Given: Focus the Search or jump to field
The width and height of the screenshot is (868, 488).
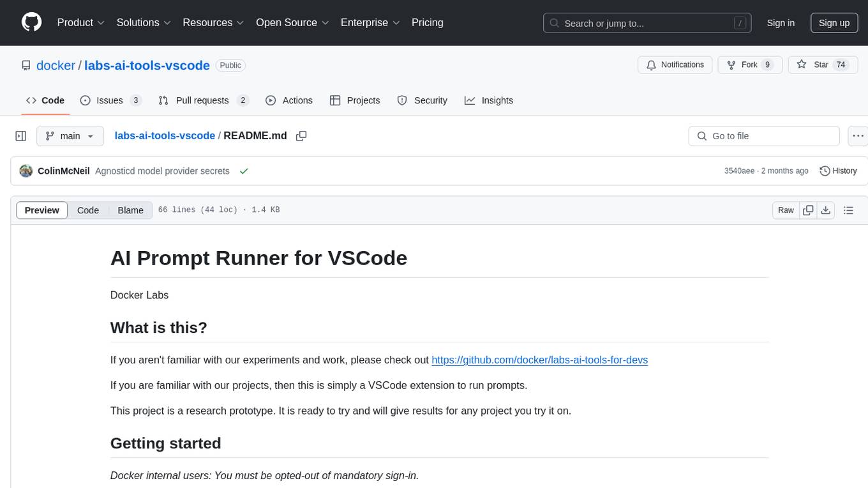Looking at the screenshot, I should point(647,23).
